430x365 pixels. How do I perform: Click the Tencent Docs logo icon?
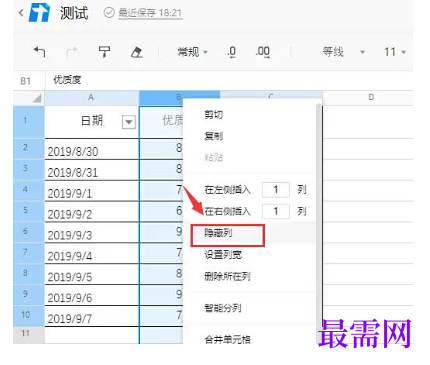pos(40,13)
